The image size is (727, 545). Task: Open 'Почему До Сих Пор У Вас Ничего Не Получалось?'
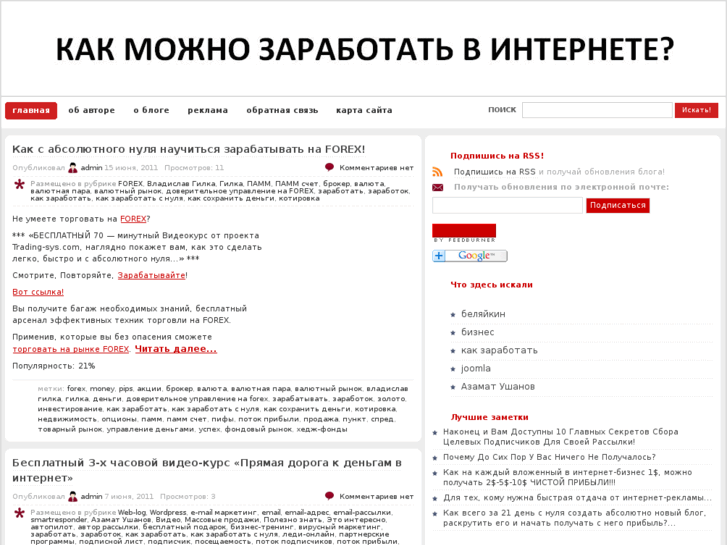[x=549, y=457]
